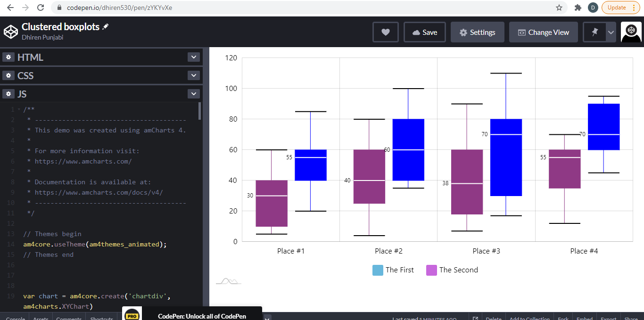
Task: Open the Console panel
Action: coord(14,318)
